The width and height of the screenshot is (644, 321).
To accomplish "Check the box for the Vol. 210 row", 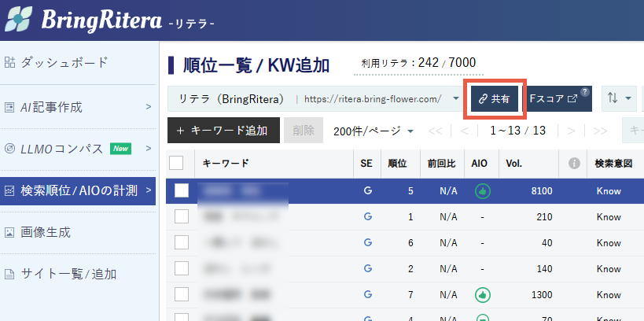I will 182,216.
